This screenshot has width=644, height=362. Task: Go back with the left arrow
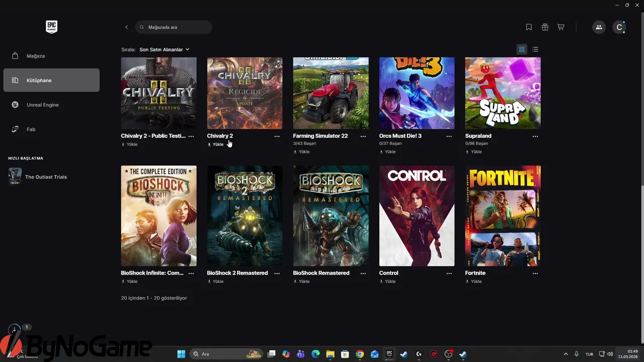(x=126, y=27)
